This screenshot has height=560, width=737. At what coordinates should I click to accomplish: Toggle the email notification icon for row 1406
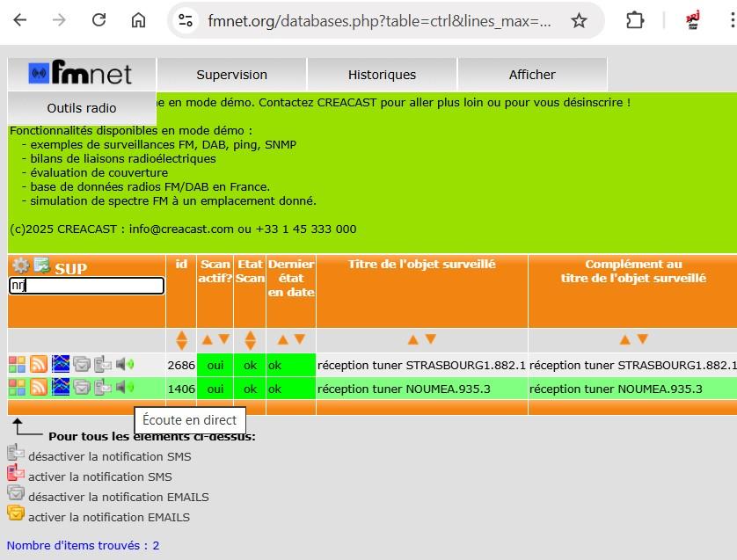click(82, 388)
